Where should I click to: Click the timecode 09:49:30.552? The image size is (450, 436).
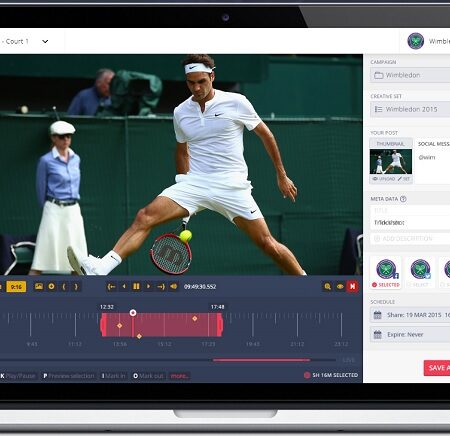coord(200,287)
